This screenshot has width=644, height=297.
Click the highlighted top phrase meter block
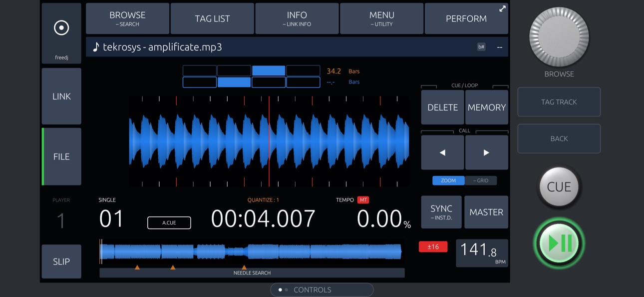tap(269, 70)
